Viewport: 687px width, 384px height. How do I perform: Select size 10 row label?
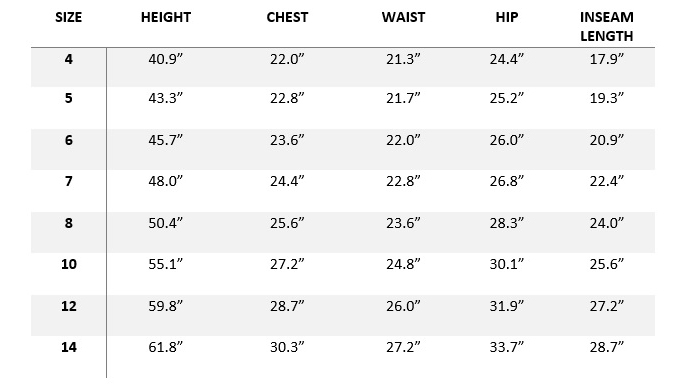click(69, 264)
